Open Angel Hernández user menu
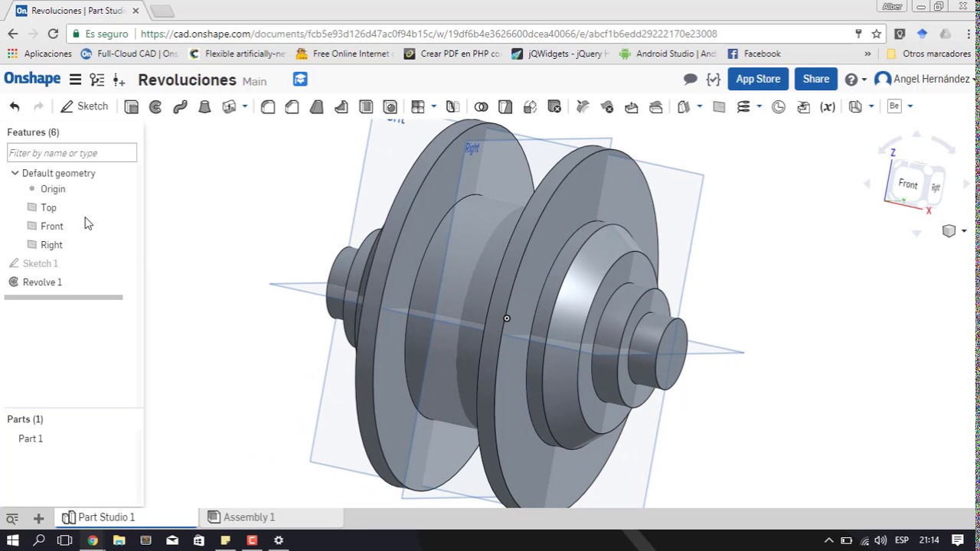 coord(925,80)
